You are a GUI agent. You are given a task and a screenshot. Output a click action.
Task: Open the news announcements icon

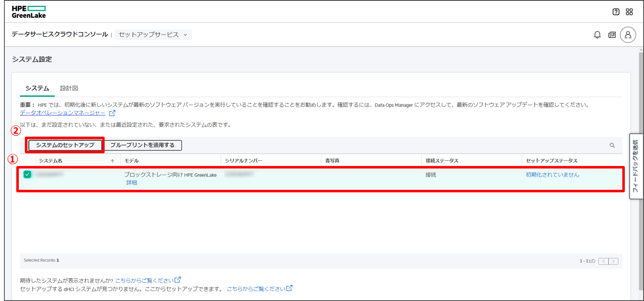coord(612,35)
